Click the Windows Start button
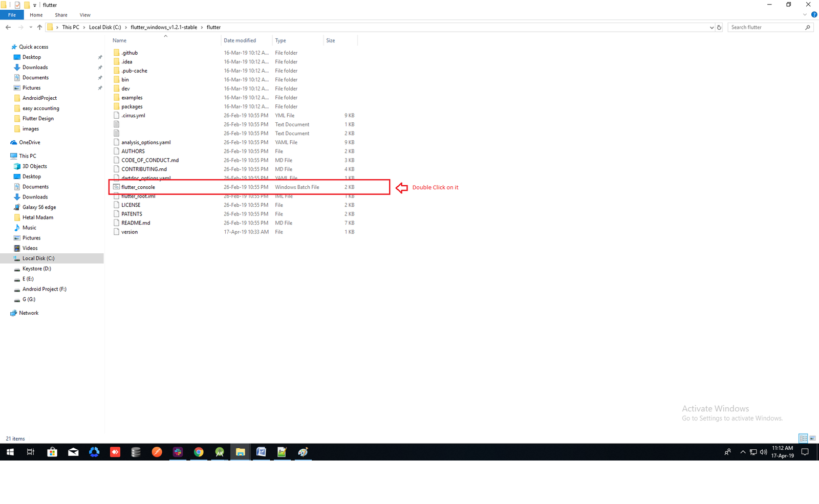This screenshot has height=504, width=819. pos(10,452)
